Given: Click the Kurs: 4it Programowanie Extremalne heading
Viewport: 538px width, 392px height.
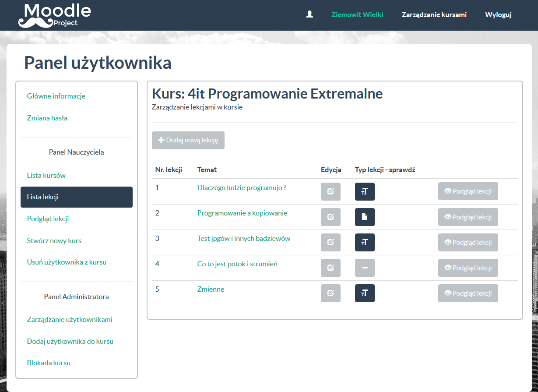Looking at the screenshot, I should pyautogui.click(x=267, y=93).
